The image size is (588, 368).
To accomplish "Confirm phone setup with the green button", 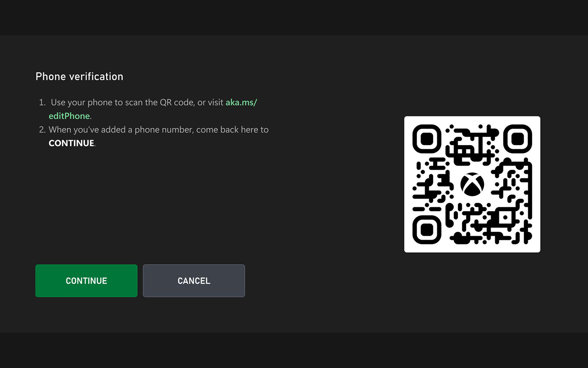I will [x=86, y=281].
